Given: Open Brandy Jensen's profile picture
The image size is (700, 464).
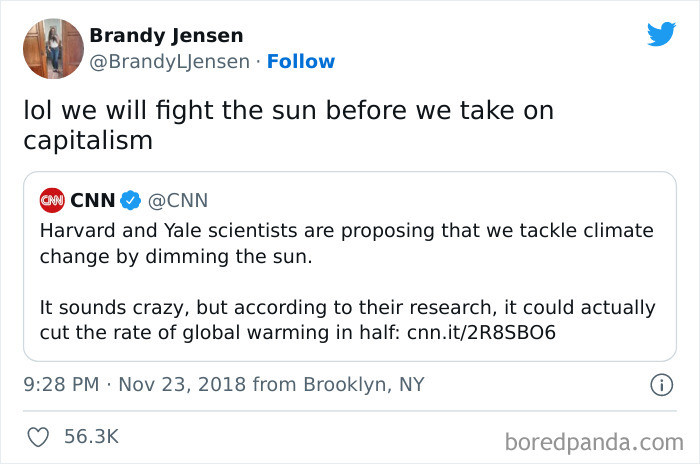Looking at the screenshot, I should (54, 49).
